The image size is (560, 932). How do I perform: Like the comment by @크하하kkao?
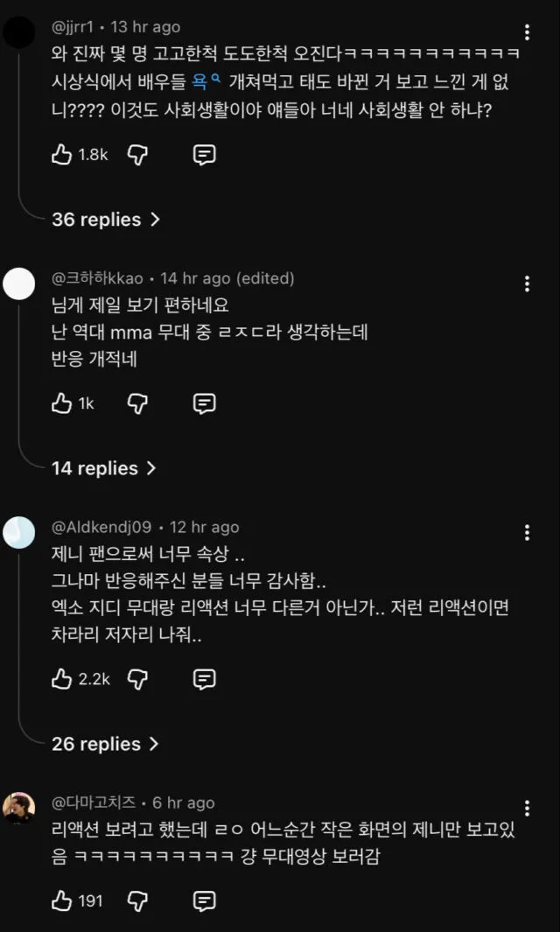61,403
